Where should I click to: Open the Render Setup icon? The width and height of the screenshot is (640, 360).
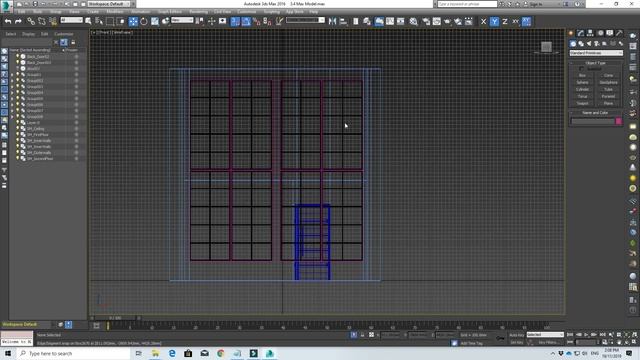[x=426, y=21]
